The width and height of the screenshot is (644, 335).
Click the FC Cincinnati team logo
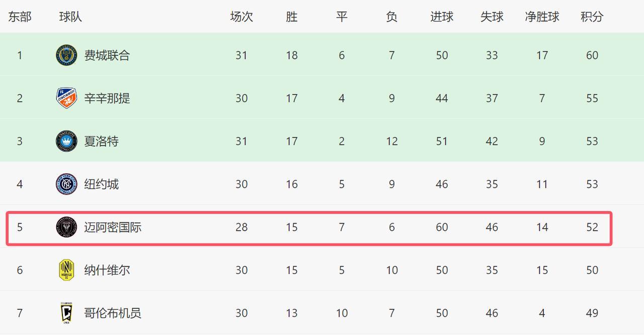pyautogui.click(x=66, y=98)
